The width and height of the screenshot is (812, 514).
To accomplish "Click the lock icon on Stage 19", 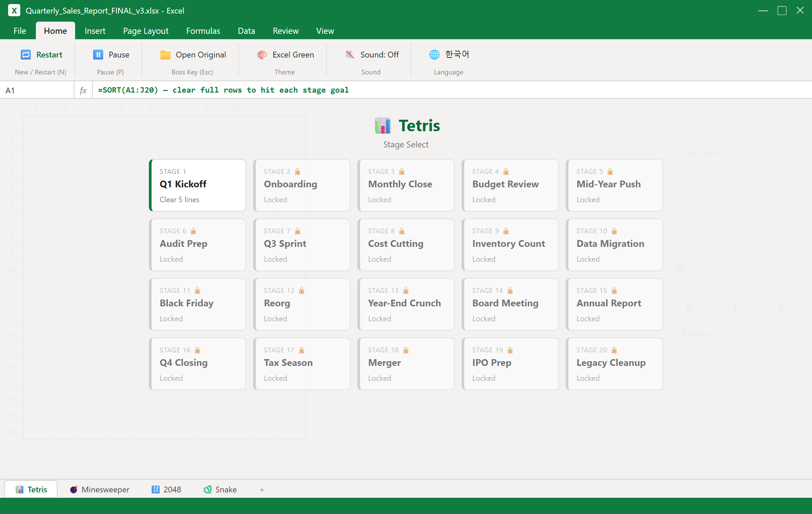I will pos(510,350).
